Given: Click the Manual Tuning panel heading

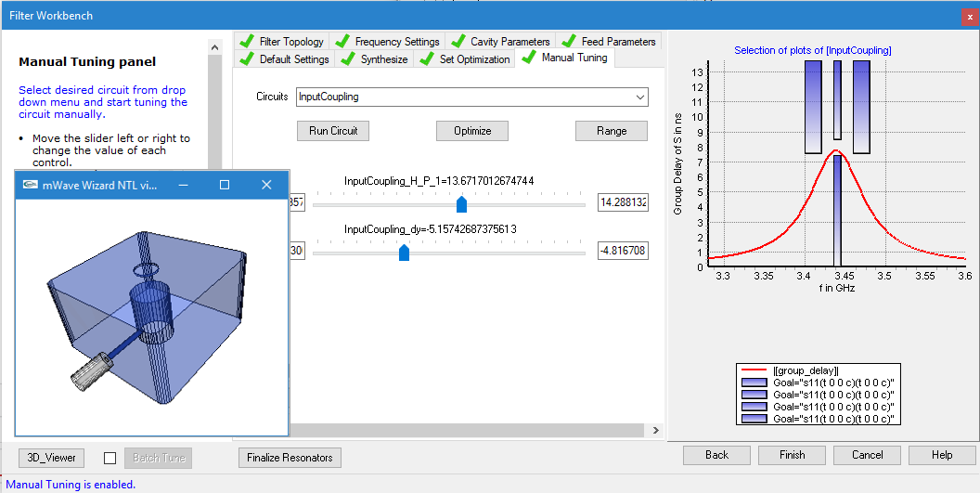Looking at the screenshot, I should tap(87, 62).
